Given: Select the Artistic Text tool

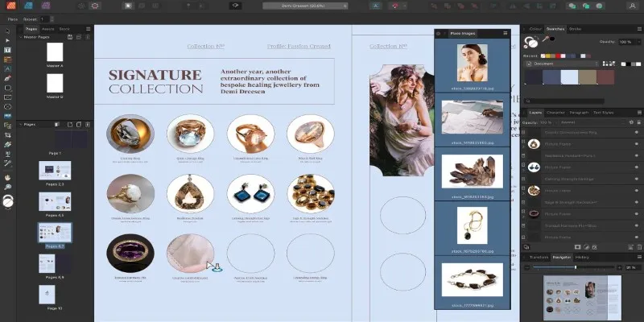Looking at the screenshot, I should tap(7, 69).
